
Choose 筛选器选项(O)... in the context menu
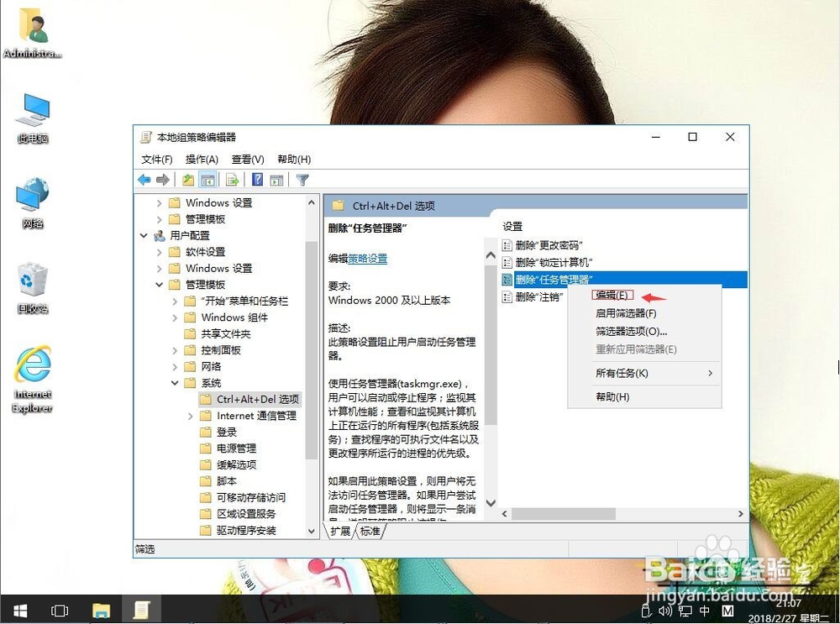tap(631, 332)
